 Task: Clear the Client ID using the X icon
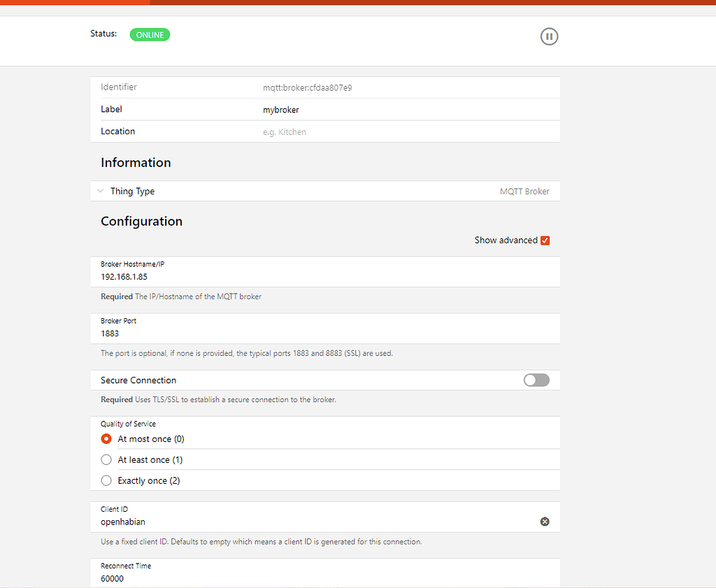tap(545, 522)
